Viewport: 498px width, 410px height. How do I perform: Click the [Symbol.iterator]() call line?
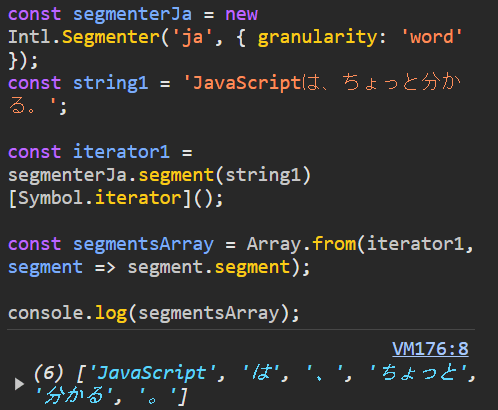click(x=115, y=198)
